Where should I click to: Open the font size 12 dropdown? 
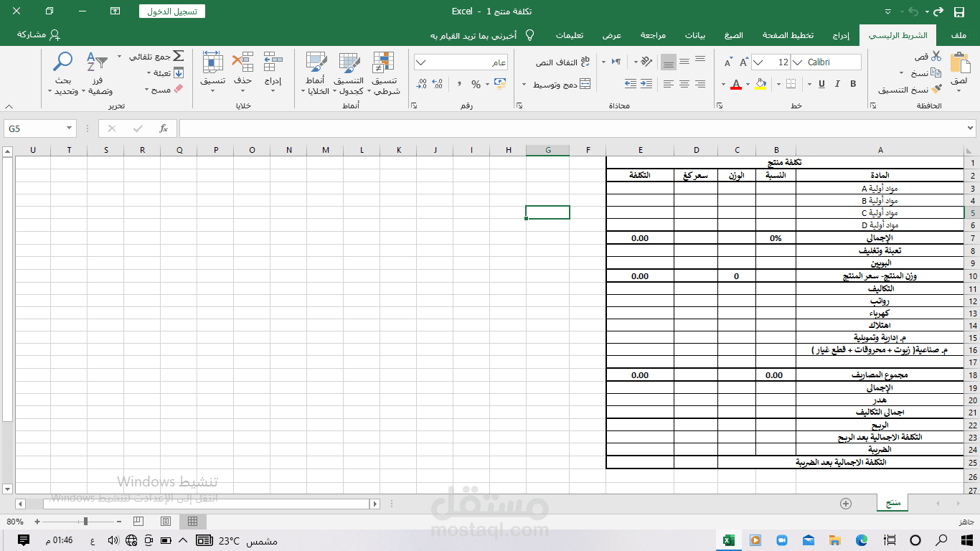point(758,62)
